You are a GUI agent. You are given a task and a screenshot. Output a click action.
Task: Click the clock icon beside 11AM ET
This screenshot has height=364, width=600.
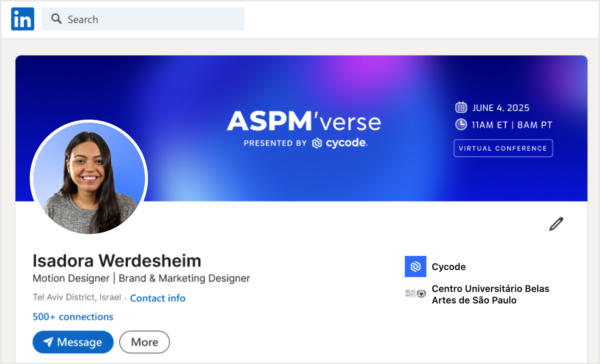(461, 124)
